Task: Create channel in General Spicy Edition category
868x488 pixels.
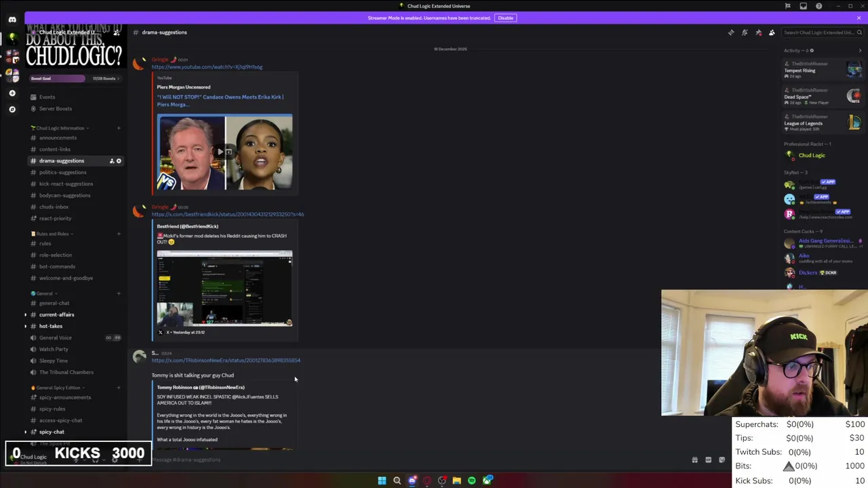Action: pyautogui.click(x=119, y=388)
